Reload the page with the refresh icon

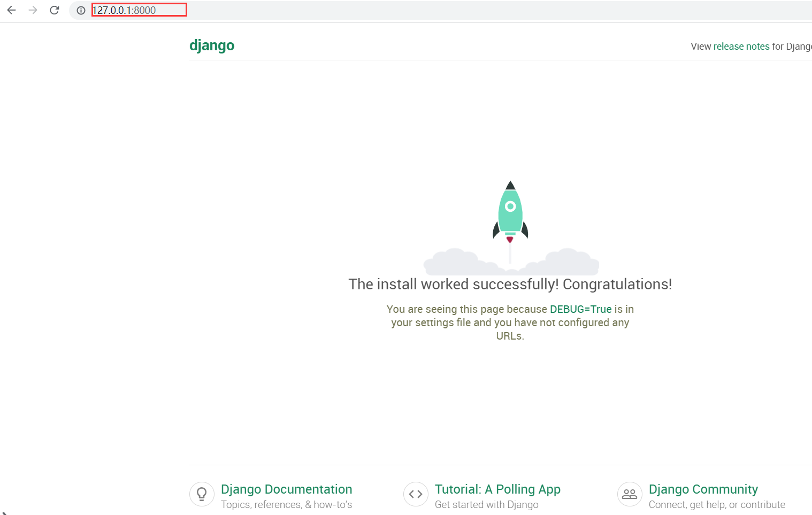click(x=54, y=10)
